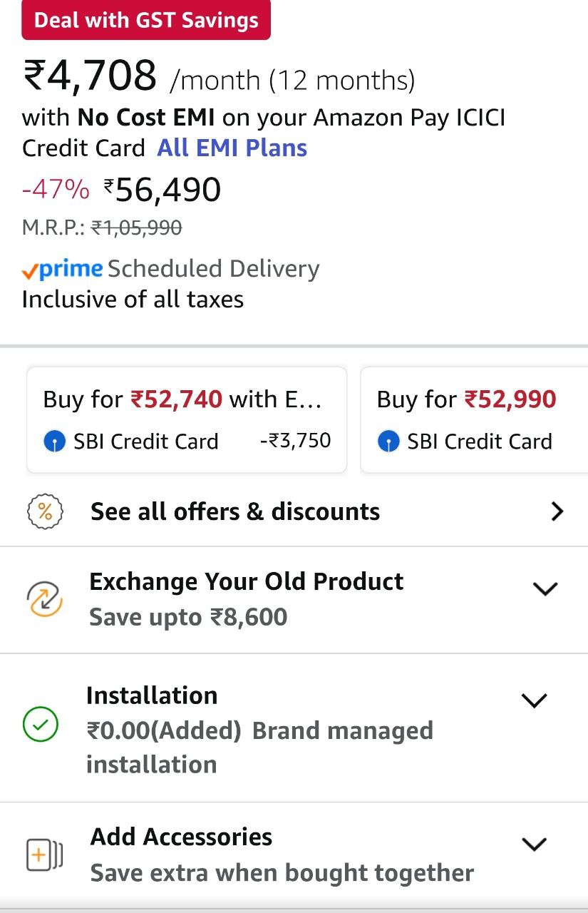588x913 pixels.
Task: Expand Exchange Your Old Product section
Action: [x=545, y=588]
